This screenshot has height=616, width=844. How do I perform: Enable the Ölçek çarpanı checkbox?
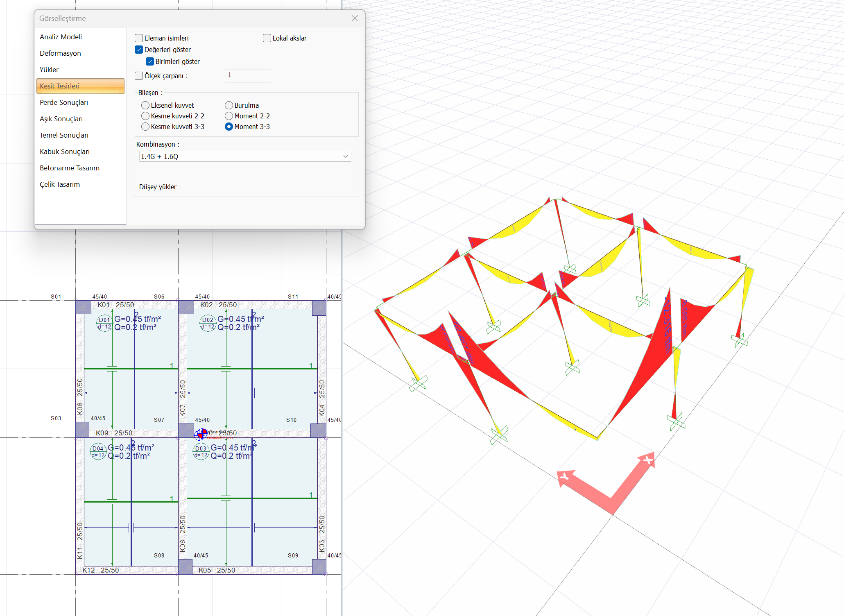[139, 76]
